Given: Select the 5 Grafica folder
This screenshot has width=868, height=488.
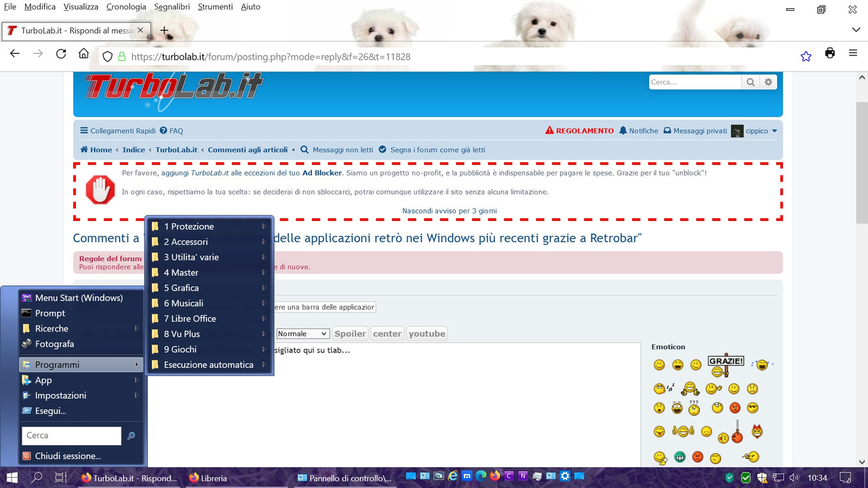Looking at the screenshot, I should pos(210,288).
